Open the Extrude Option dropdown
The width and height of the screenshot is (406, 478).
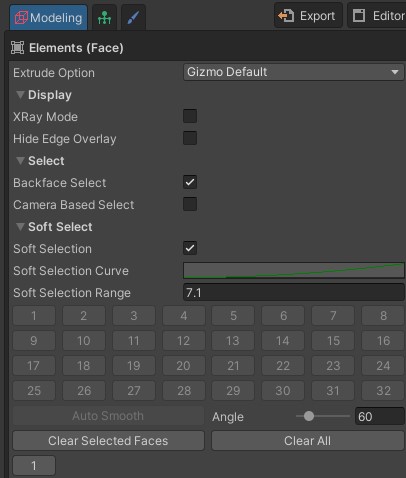pos(294,72)
